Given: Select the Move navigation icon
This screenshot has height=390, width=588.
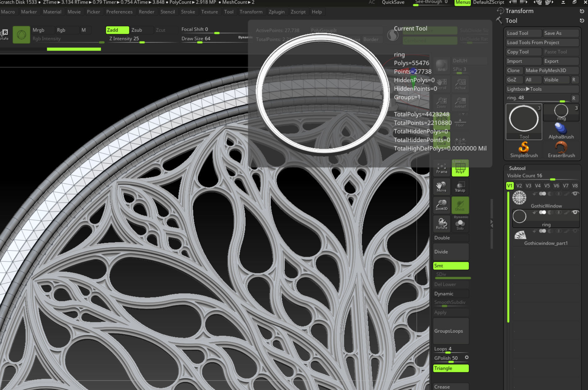Looking at the screenshot, I should pyautogui.click(x=442, y=187).
